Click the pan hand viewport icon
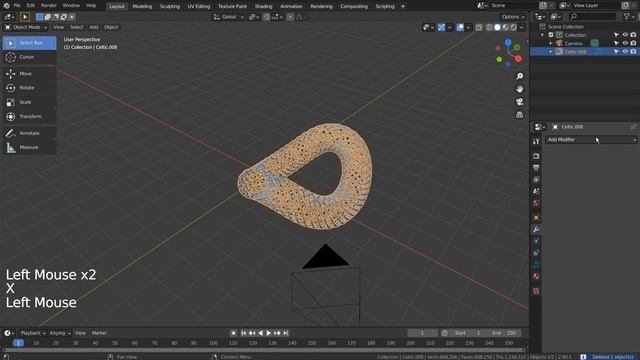The width and height of the screenshot is (640, 360). [x=520, y=89]
